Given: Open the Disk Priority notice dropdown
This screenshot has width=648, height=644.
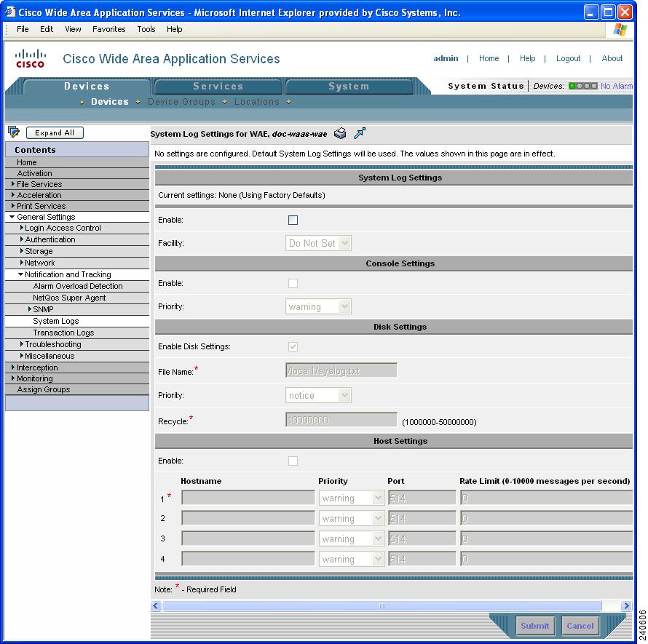Looking at the screenshot, I should coord(318,395).
